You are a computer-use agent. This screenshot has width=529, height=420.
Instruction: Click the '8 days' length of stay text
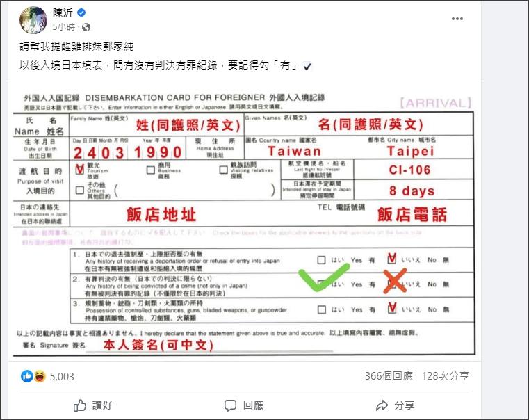click(x=412, y=191)
